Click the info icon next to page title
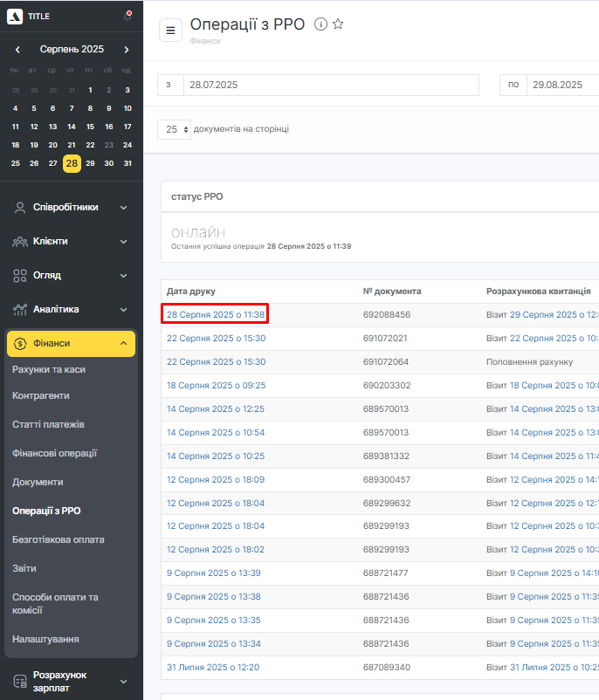This screenshot has height=700, width=599. tap(320, 24)
